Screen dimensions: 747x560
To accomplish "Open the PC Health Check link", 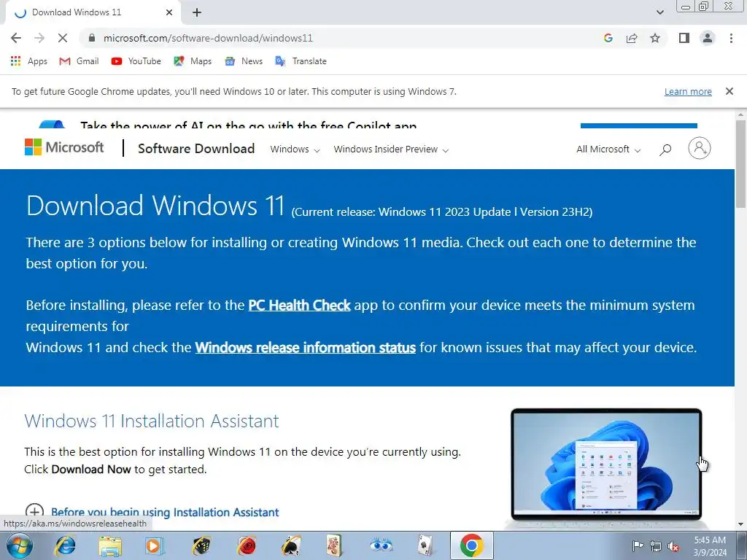I will (x=299, y=306).
